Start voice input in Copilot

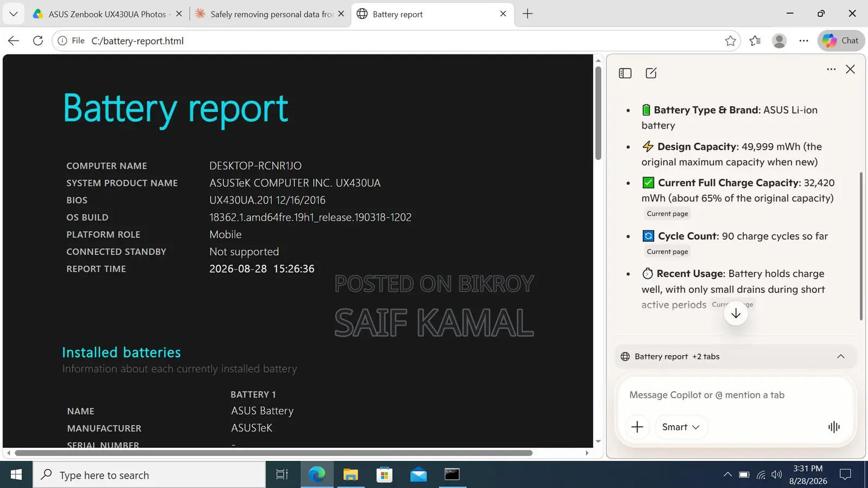coord(834,427)
